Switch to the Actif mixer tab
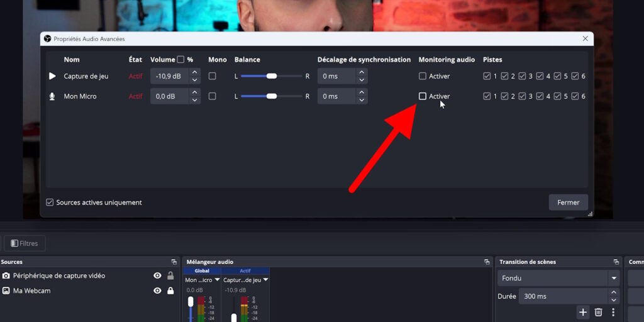This screenshot has width=644, height=322. (245, 270)
